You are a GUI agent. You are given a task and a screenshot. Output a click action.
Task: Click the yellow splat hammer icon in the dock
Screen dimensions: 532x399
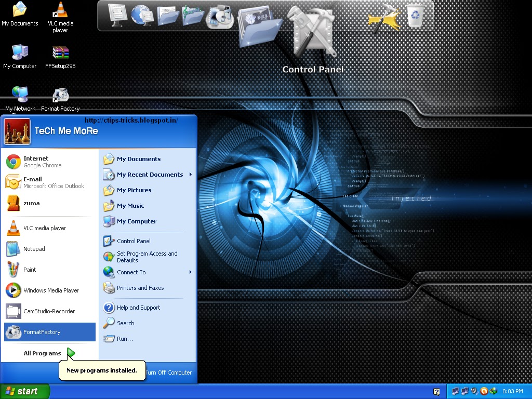(384, 19)
